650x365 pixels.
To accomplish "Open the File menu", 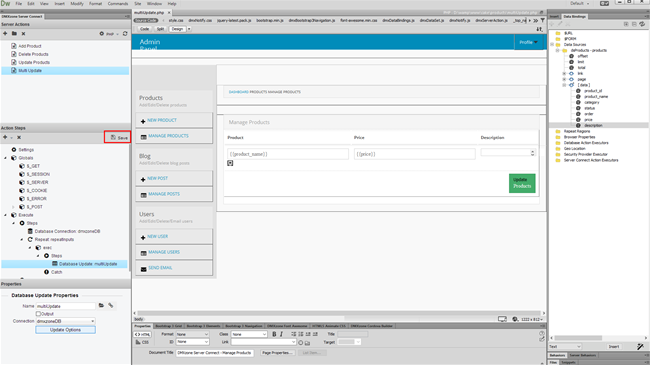I will 19,4.
